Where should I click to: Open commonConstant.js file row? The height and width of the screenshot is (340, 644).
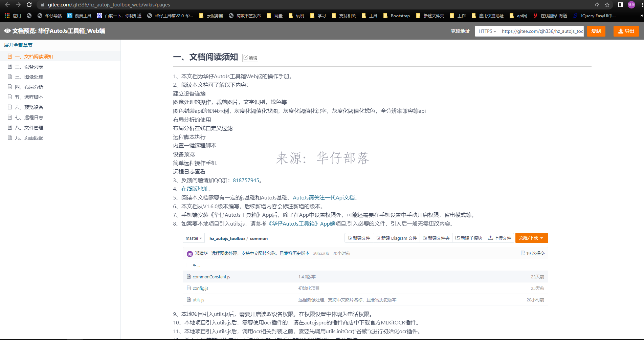[365, 277]
